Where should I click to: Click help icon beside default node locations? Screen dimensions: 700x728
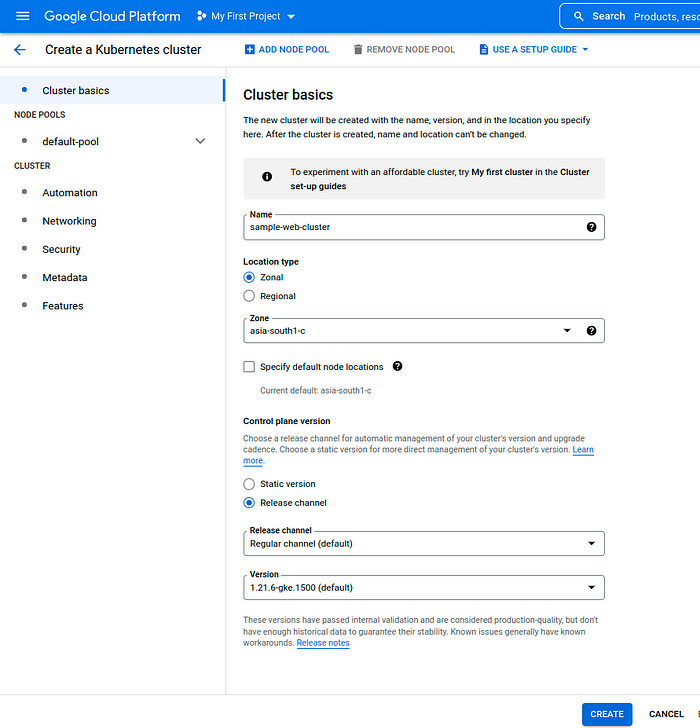coord(397,366)
